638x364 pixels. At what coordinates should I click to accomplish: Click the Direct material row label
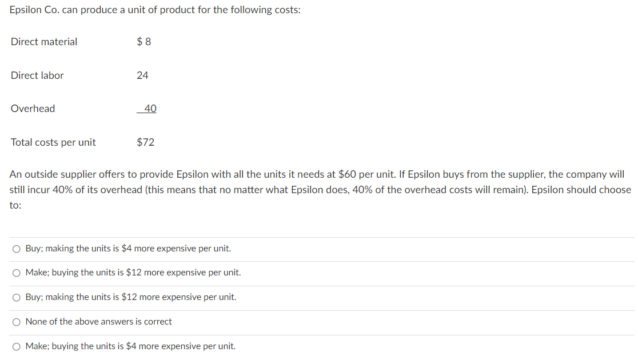click(x=44, y=42)
